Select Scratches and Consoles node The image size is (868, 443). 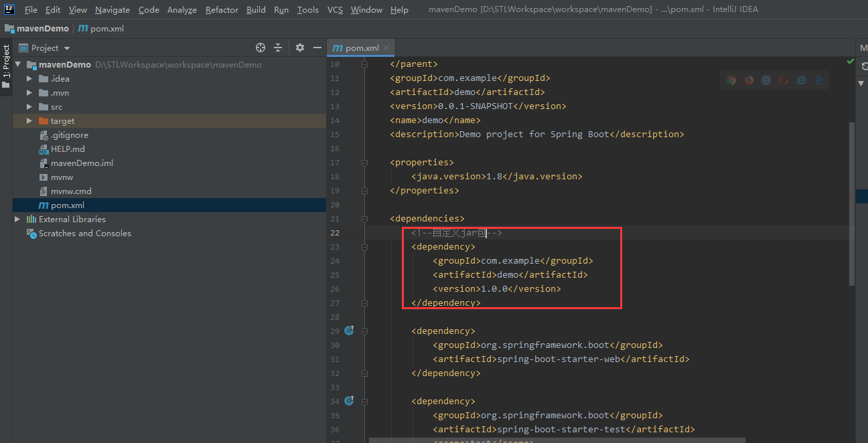click(x=85, y=234)
